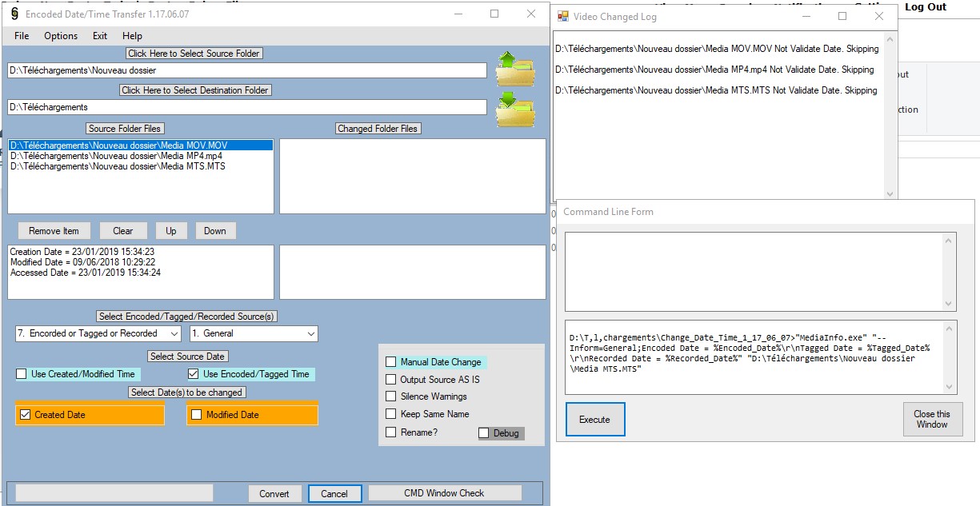Viewport: 980px width, 506px height.
Task: Enable Silence Warnings checkbox
Action: tap(391, 396)
